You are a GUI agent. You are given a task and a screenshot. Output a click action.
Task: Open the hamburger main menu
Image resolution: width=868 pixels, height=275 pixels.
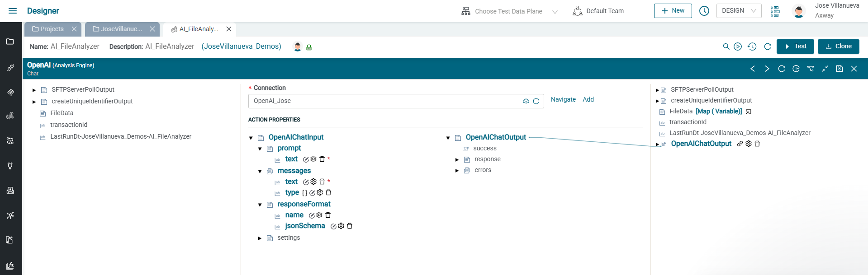click(13, 11)
